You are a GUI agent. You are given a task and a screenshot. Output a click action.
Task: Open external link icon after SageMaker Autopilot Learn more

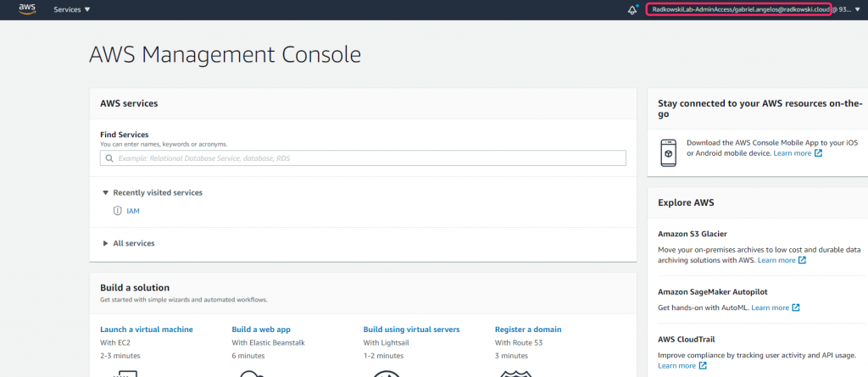pos(796,308)
